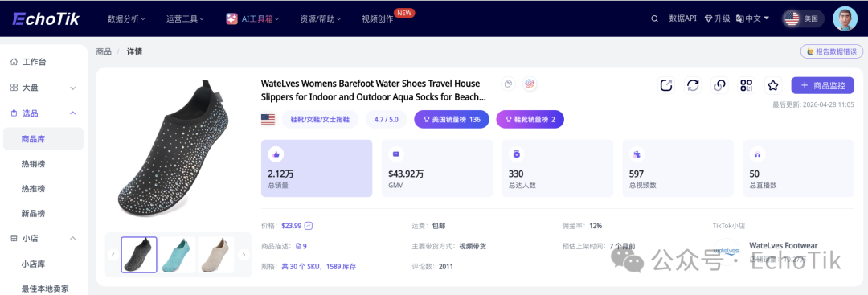Click 美国销量榜 136 badge
The image size is (868, 295).
pos(452,119)
